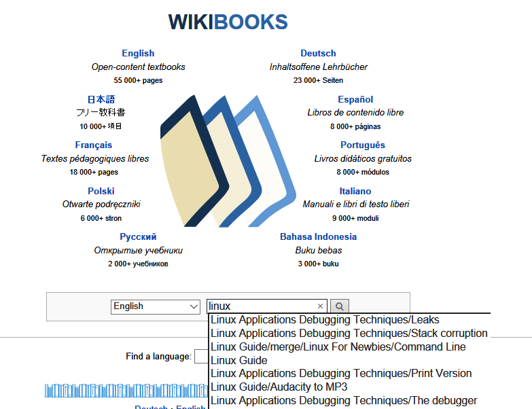
Task: Select suggestion ending in Print Version
Action: (341, 374)
